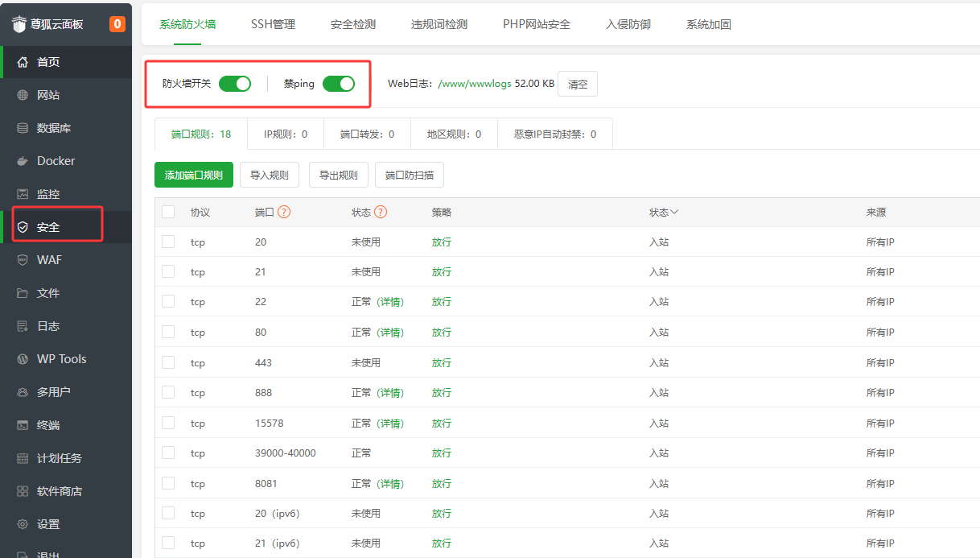Switch to the 违规词检测 tab
Viewport: 980px width, 558px height.
click(439, 24)
